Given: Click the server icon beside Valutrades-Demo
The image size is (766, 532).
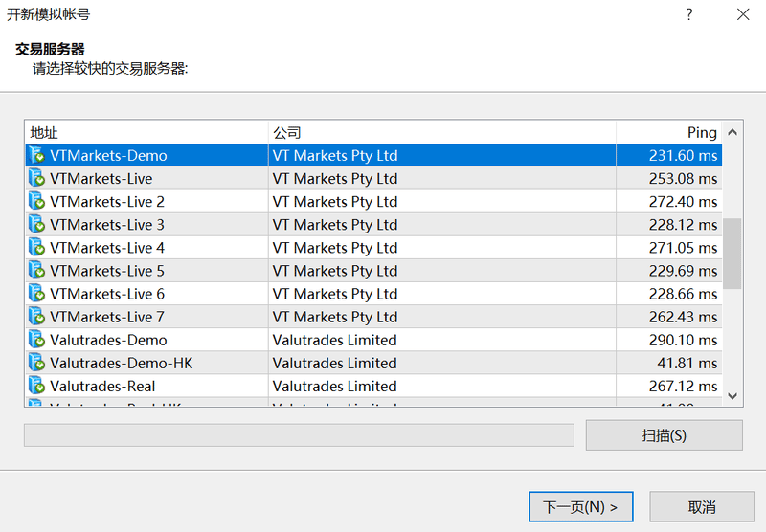Looking at the screenshot, I should pyautogui.click(x=36, y=340).
